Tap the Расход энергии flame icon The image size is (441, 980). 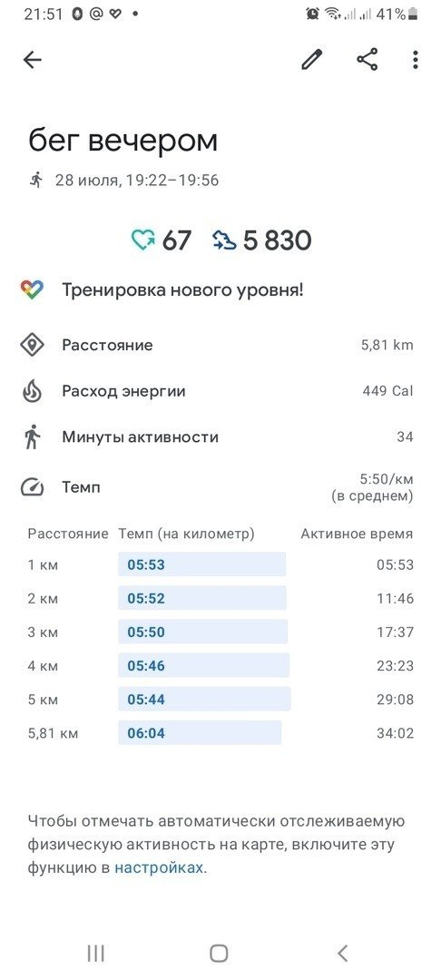click(32, 391)
